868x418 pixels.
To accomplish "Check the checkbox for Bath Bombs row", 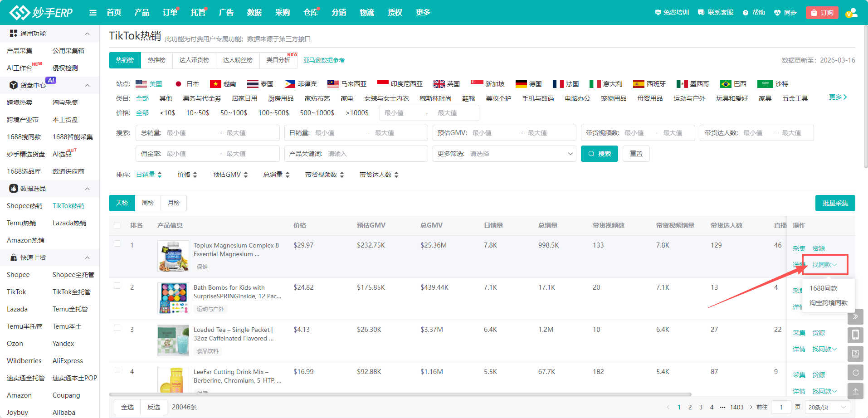I will point(117,286).
